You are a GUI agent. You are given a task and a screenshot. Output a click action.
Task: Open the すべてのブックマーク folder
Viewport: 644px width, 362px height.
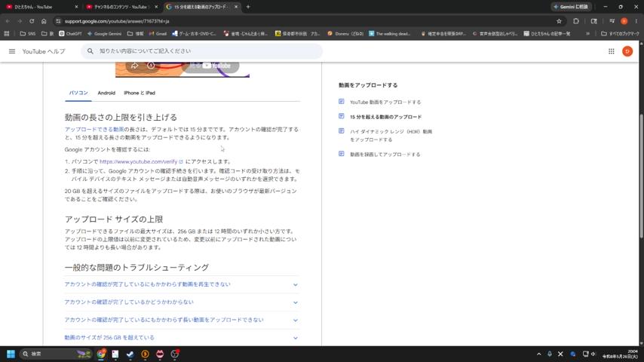(x=620, y=34)
